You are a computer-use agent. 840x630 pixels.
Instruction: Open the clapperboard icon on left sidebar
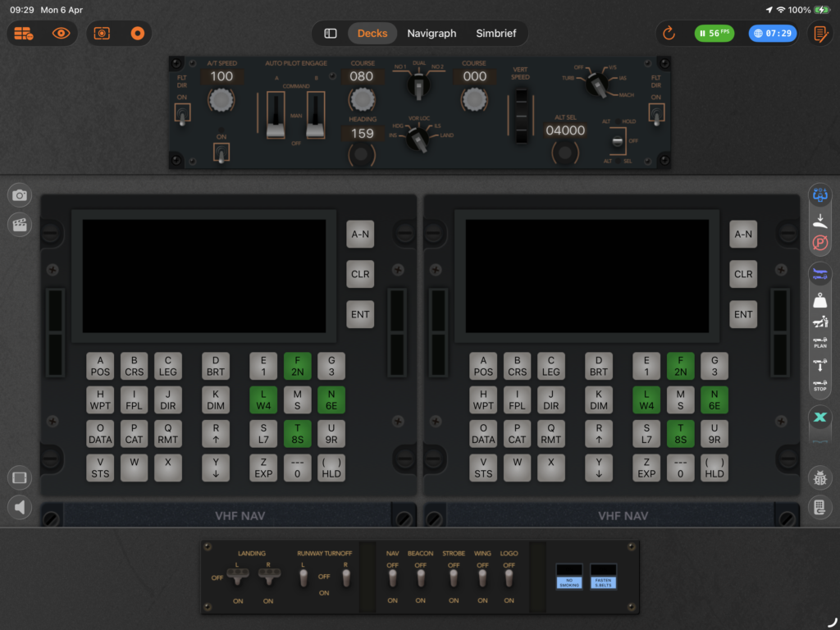(x=20, y=224)
